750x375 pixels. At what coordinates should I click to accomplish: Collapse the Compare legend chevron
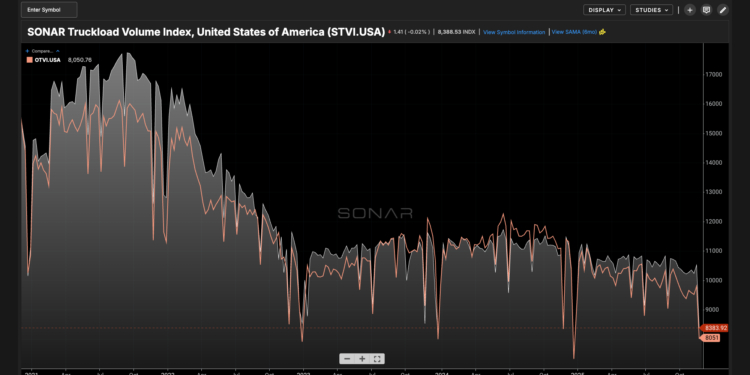tap(57, 51)
